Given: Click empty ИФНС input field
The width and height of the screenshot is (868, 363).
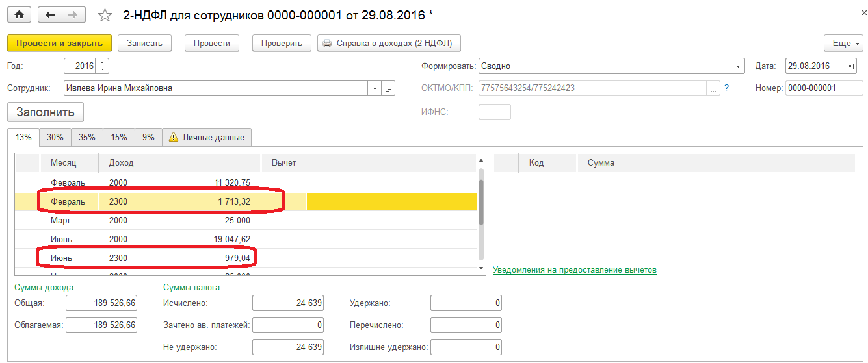Looking at the screenshot, I should (495, 112).
